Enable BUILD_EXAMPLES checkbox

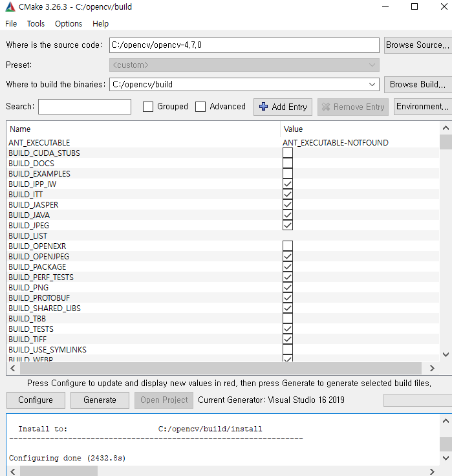coord(288,173)
